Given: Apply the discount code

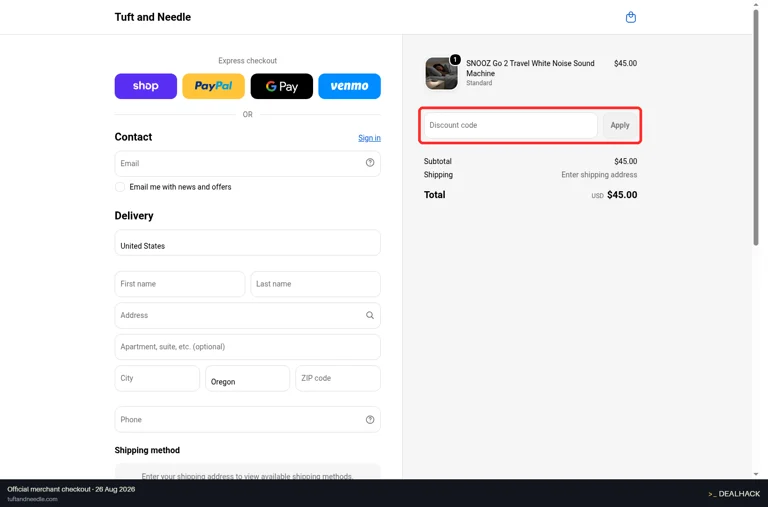Looking at the screenshot, I should (620, 125).
